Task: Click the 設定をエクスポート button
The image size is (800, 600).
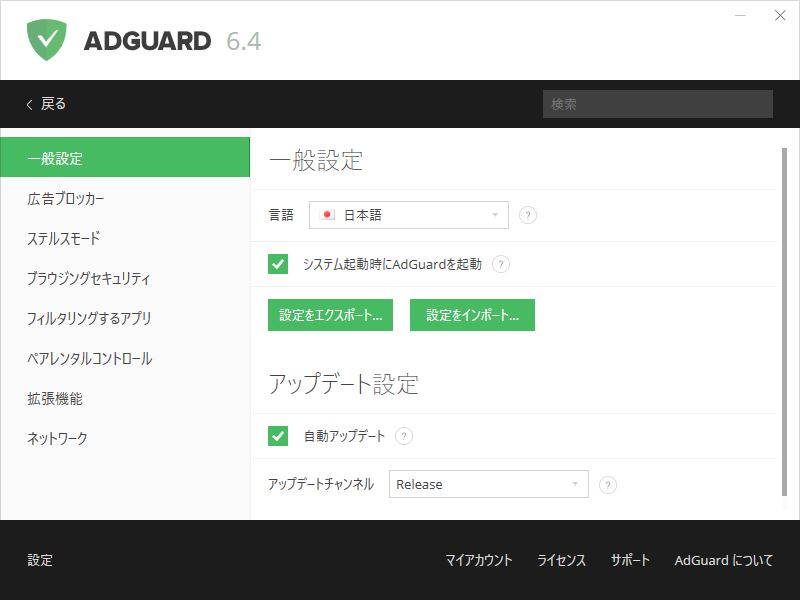Action: (x=330, y=315)
